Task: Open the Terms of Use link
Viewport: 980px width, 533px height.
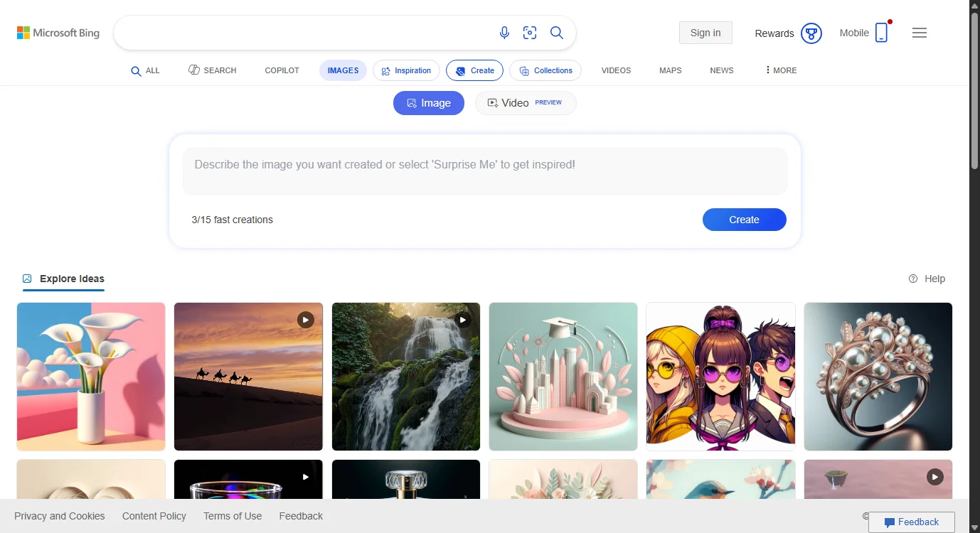Action: coord(233,515)
